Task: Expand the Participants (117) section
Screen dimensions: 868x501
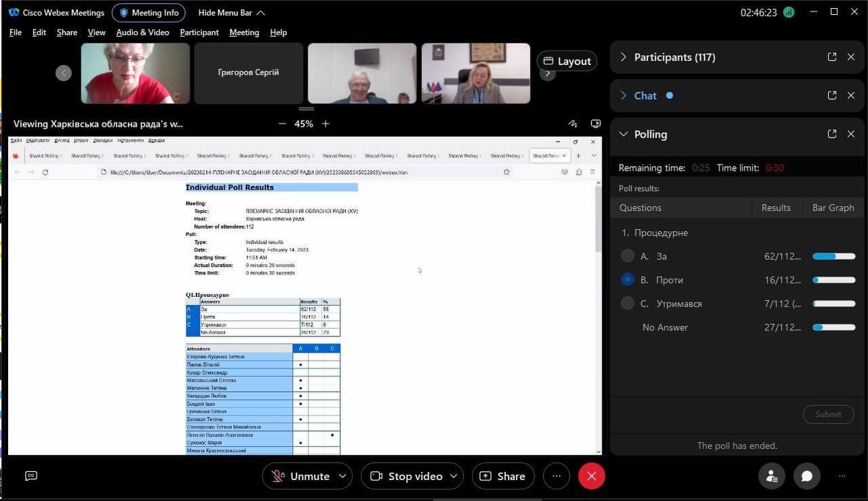Action: [623, 57]
